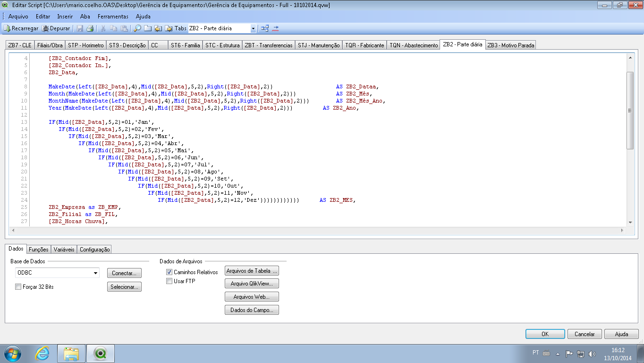Click the editor horizontal scrollbar right arrow

(622, 230)
